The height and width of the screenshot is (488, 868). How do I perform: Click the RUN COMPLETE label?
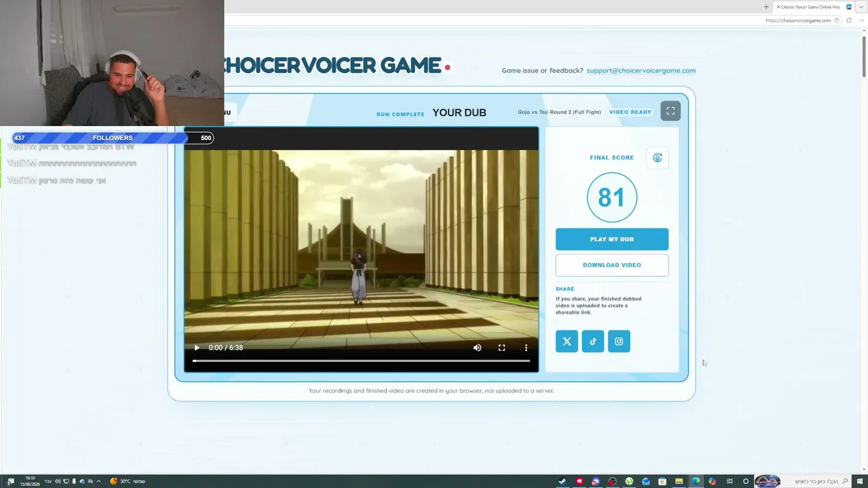click(400, 114)
